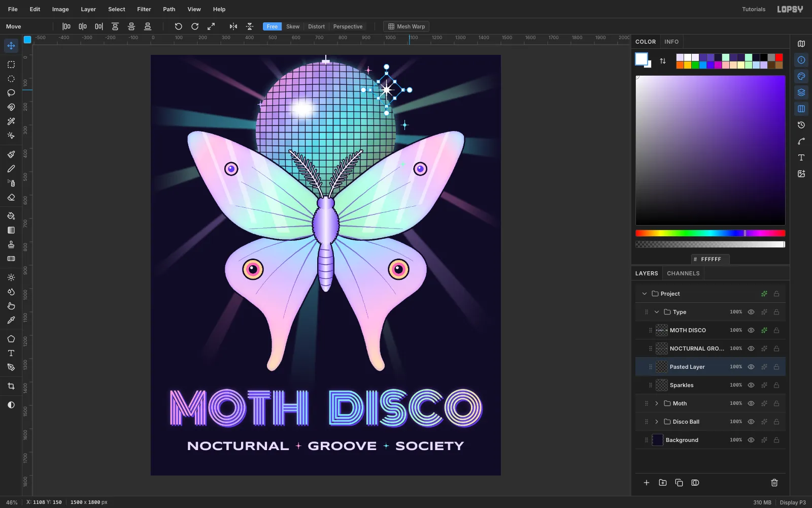Screen dimensions: 812x508
Task: Expand the Moth group
Action: click(x=657, y=403)
